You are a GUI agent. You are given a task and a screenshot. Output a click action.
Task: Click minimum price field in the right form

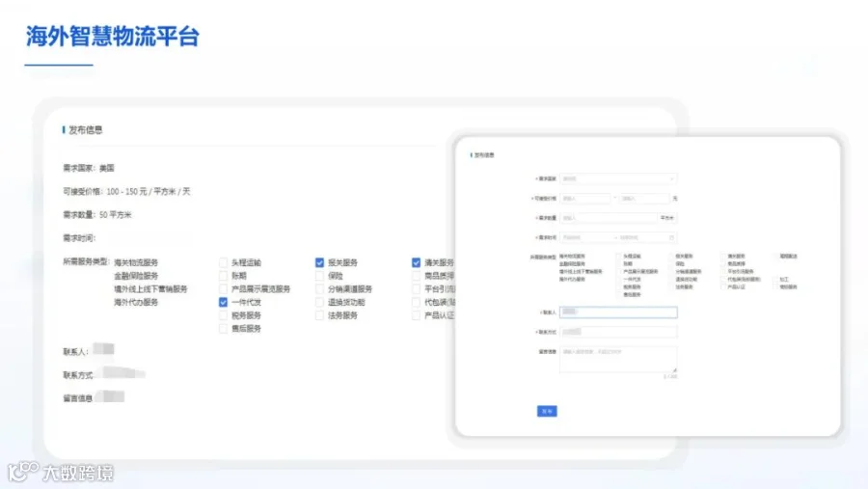point(585,199)
